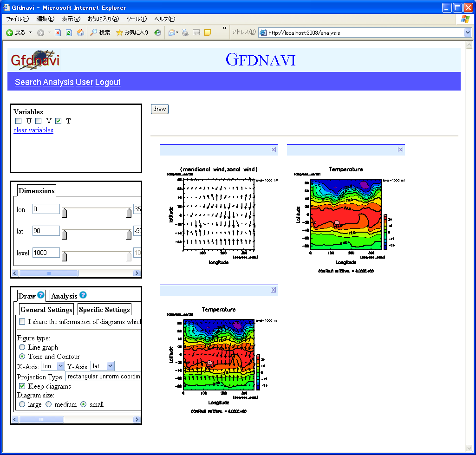Image resolution: width=476 pixels, height=455 pixels.
Task: Select General Settings tab
Action: (x=46, y=309)
